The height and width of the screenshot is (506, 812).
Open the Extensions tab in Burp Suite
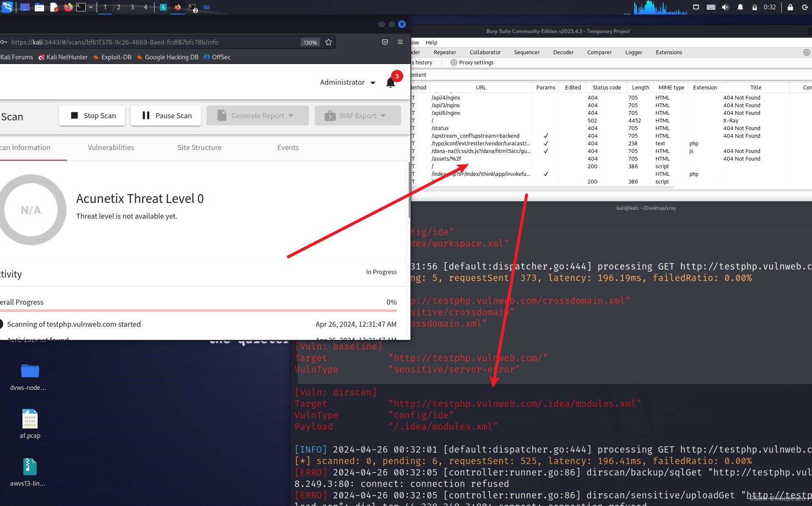click(669, 53)
